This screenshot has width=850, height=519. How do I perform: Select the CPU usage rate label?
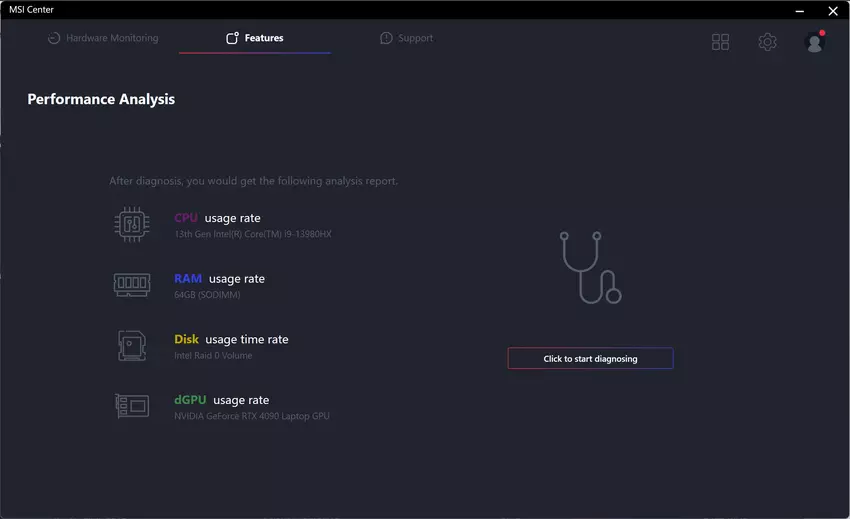coord(217,218)
